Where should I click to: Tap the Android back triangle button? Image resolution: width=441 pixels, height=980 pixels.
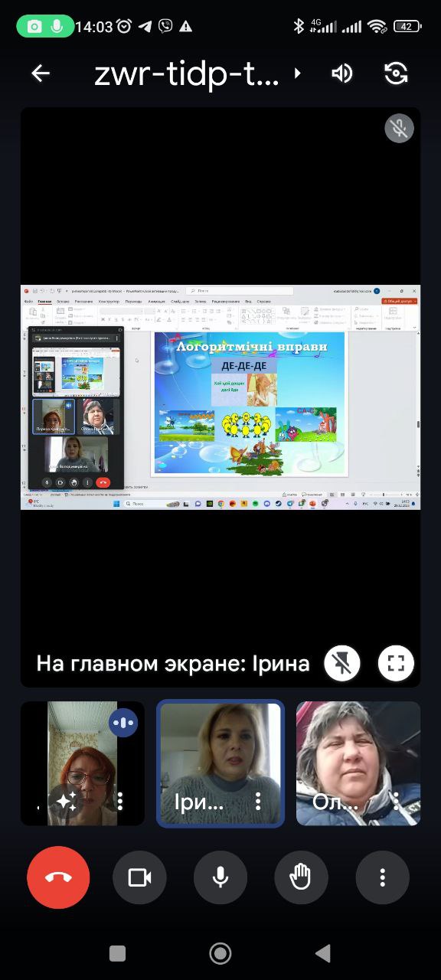[x=323, y=953]
